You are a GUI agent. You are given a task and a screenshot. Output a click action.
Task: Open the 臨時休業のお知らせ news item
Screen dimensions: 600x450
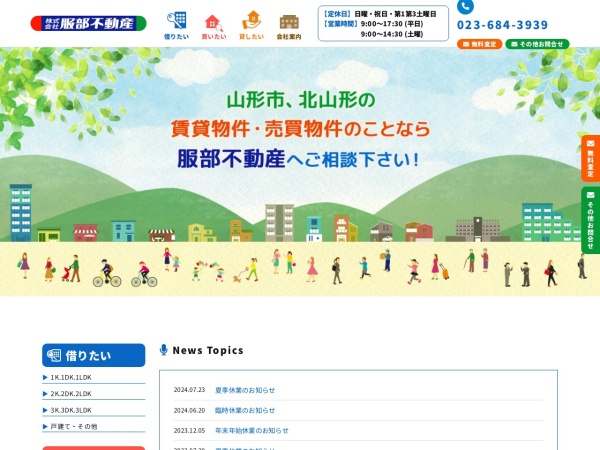click(x=245, y=411)
